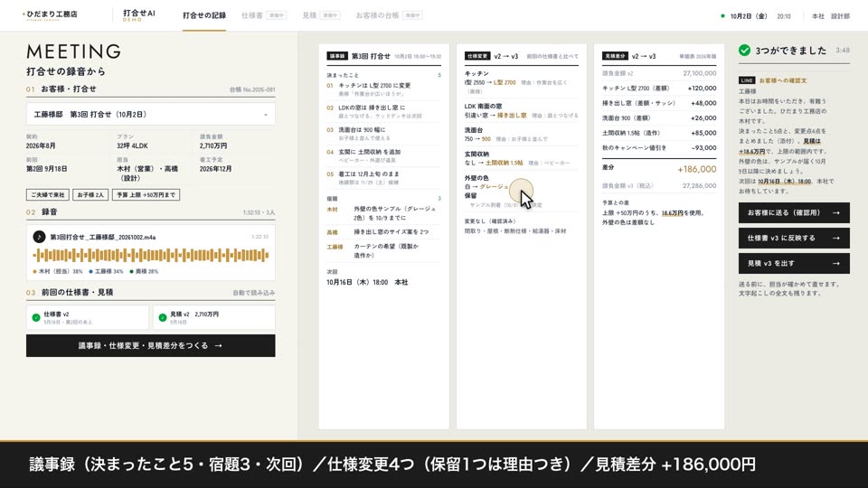Click decision 02 LDKの窓は 掃き出し窓 に

tap(383, 112)
